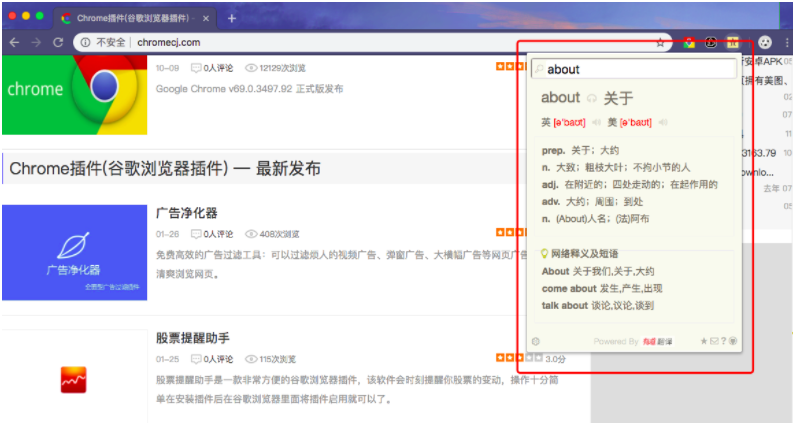Image resolution: width=793 pixels, height=423 pixels.
Task: Focus the chromecj.com address bar
Action: tap(373, 43)
